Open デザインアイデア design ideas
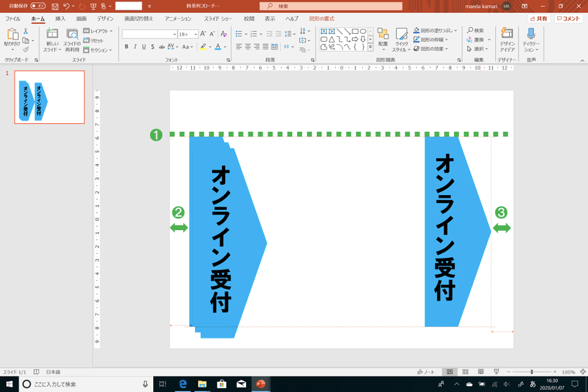 coord(507,40)
